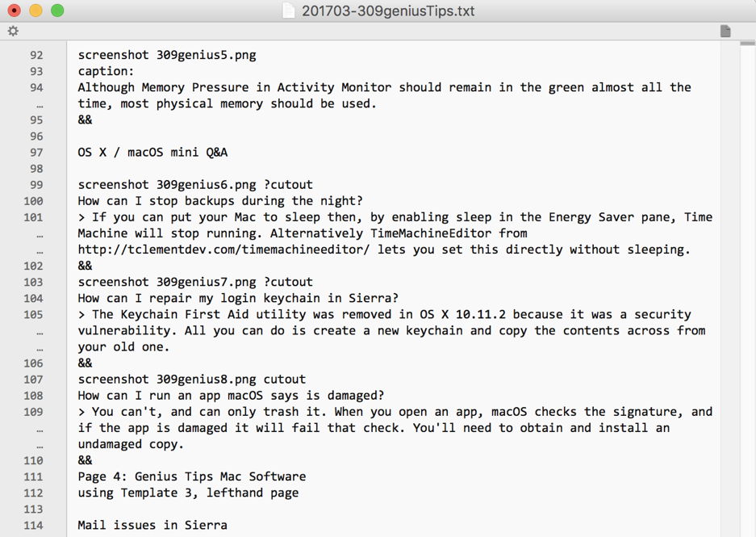The image size is (756, 537).
Task: Click 'How can I stop backups' question line
Action: (x=220, y=201)
